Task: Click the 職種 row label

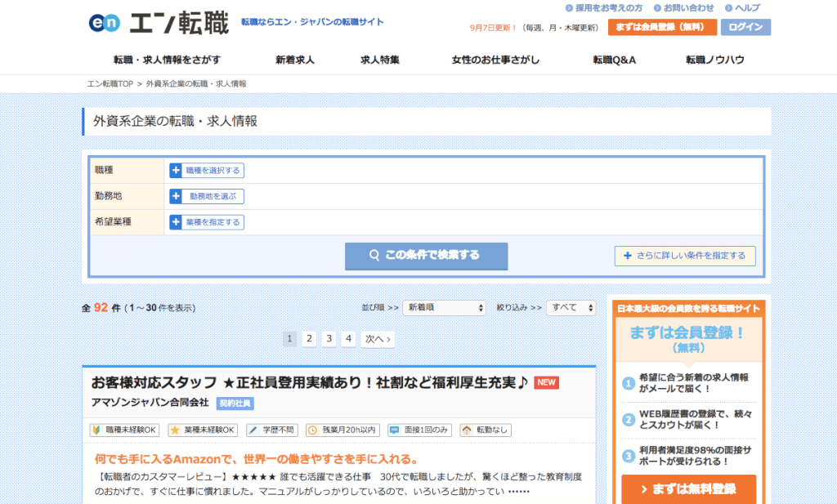Action: click(104, 170)
